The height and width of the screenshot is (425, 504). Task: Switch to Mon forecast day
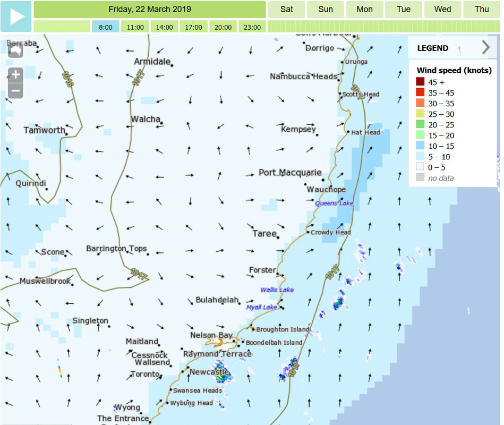pyautogui.click(x=364, y=10)
